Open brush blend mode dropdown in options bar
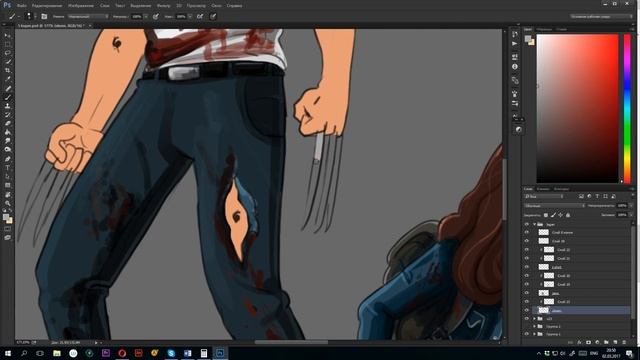 pos(88,16)
